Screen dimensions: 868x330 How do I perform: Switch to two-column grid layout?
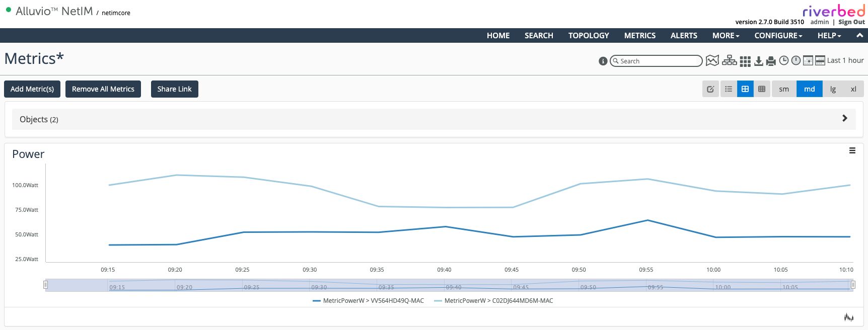745,89
